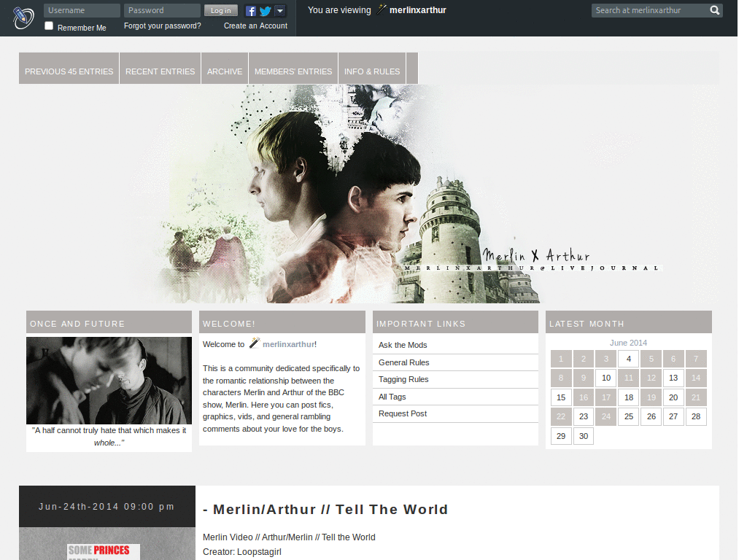Select calendar day 27
This screenshot has width=747, height=560.
[x=673, y=416]
